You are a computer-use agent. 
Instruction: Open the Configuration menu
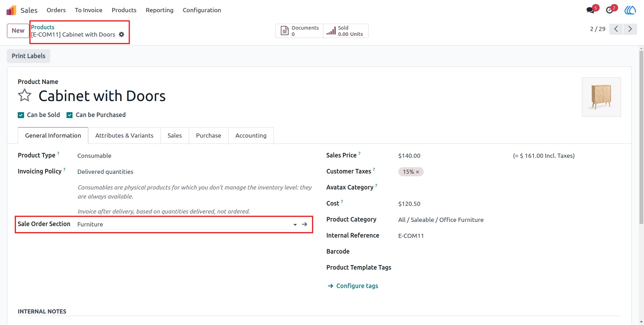202,10
